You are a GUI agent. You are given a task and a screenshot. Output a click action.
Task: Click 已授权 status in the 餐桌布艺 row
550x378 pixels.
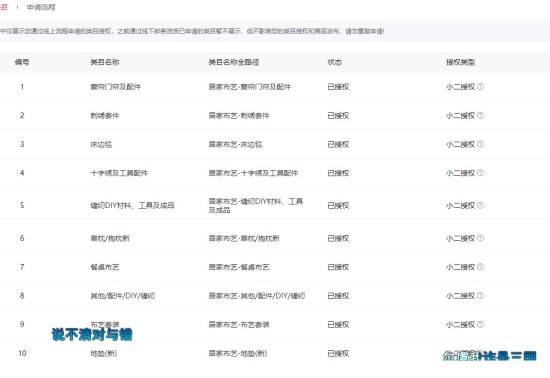click(338, 267)
